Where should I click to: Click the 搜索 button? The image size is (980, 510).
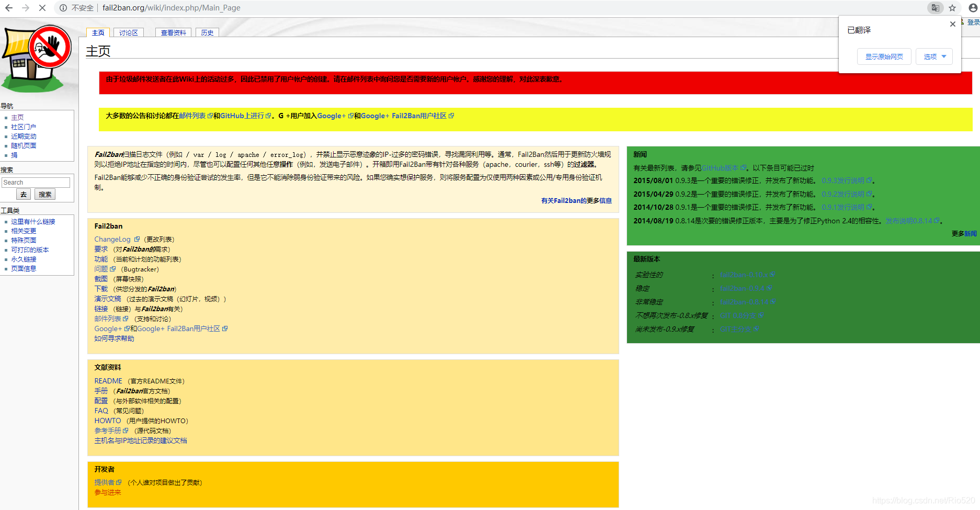(x=45, y=194)
